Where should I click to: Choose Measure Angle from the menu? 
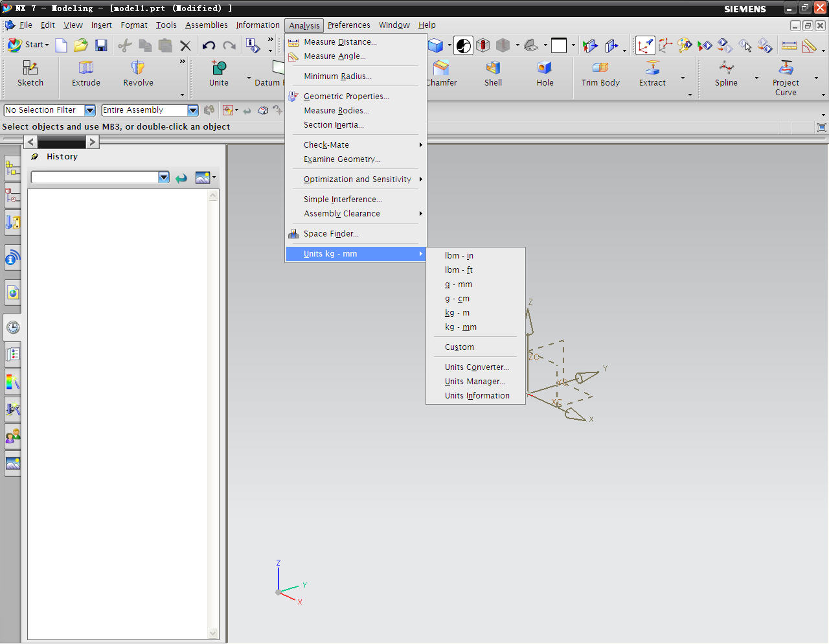pyautogui.click(x=355, y=56)
